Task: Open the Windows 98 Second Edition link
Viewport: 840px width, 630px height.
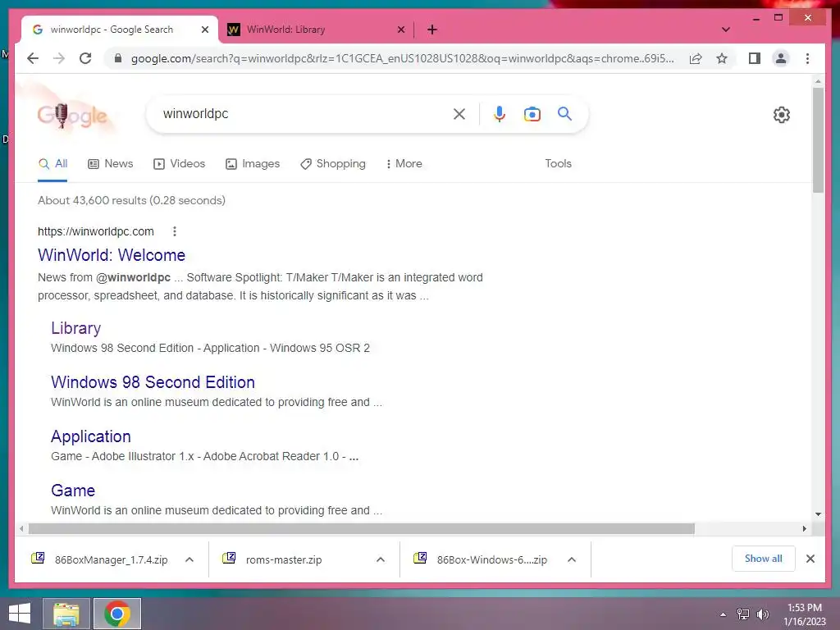Action: 153,382
